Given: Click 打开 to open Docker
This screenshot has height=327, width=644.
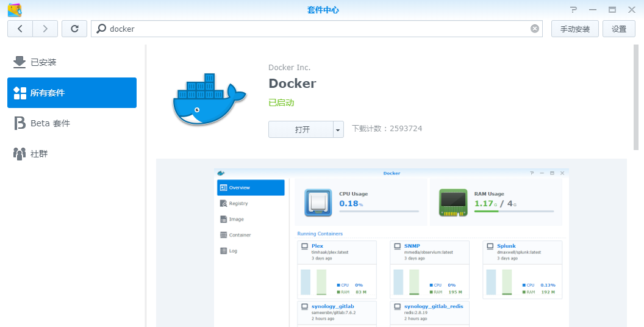Looking at the screenshot, I should point(301,129).
